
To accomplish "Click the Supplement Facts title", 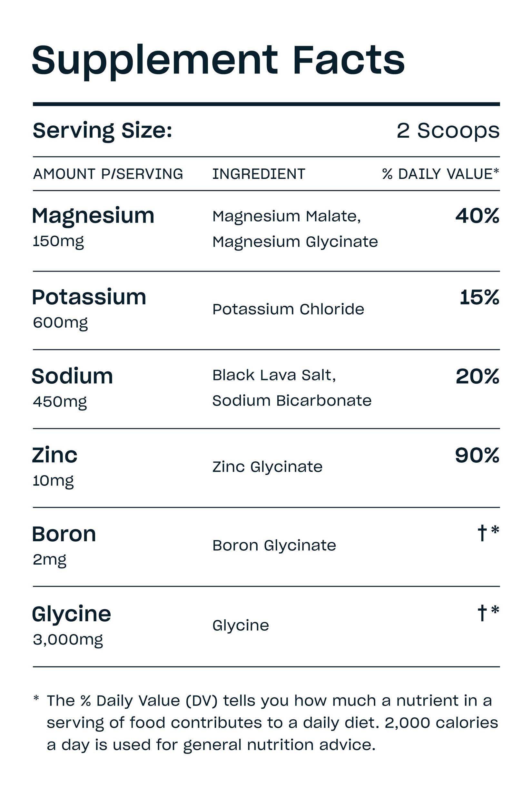I will (x=218, y=60).
